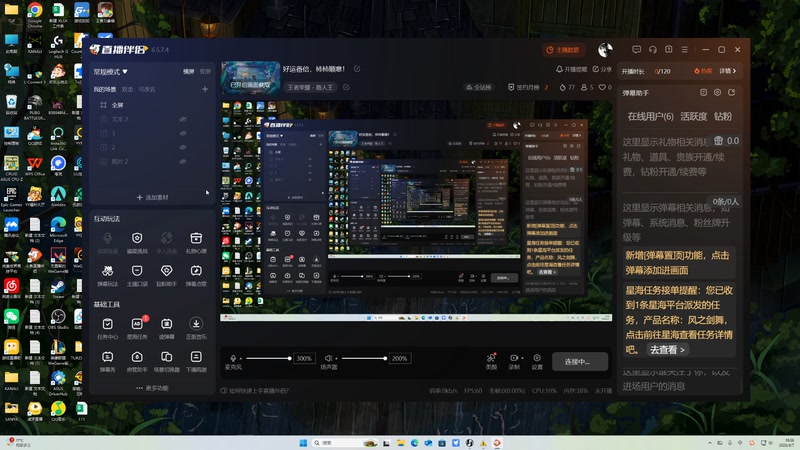This screenshot has height=450, width=800.
Task: Select the 我的场景 tab
Action: (105, 89)
